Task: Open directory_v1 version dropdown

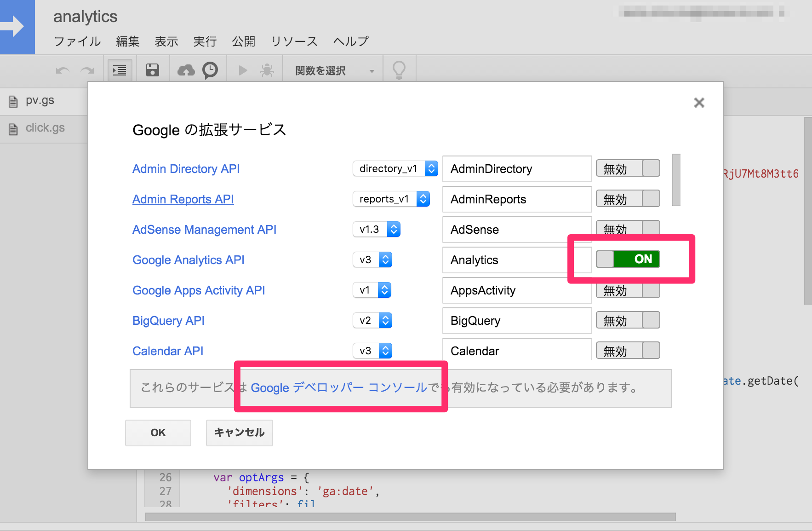Action: [395, 168]
